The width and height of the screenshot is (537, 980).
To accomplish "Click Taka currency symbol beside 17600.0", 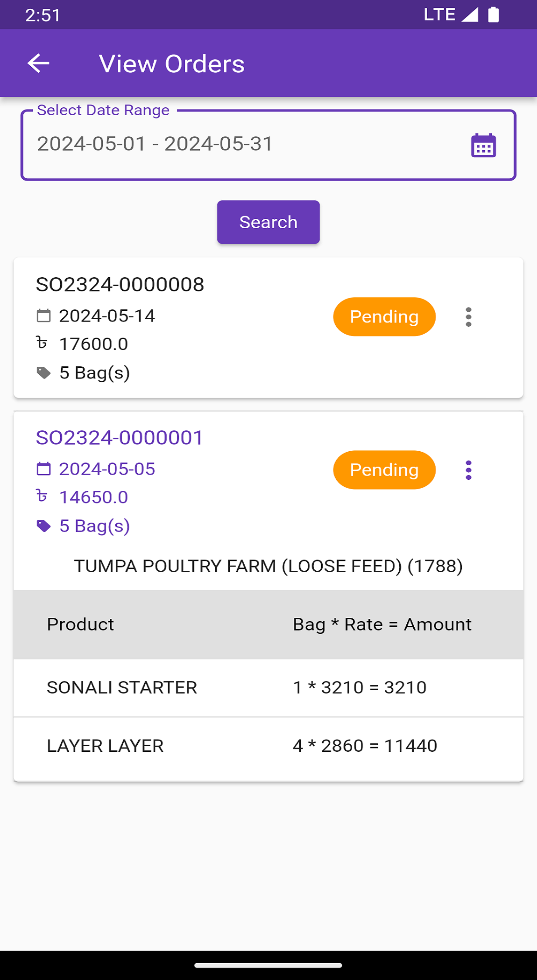I will (42, 343).
